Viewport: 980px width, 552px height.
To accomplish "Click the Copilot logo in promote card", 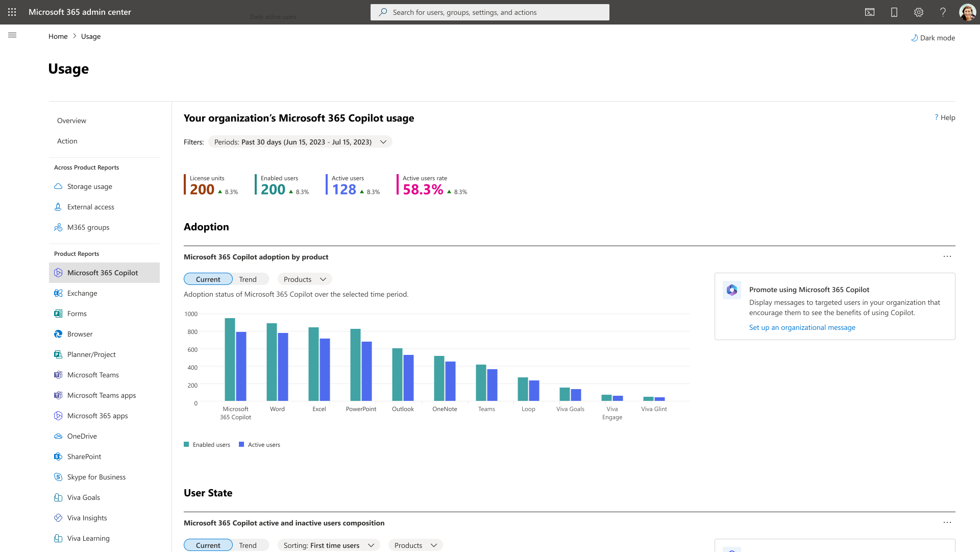I will [732, 290].
